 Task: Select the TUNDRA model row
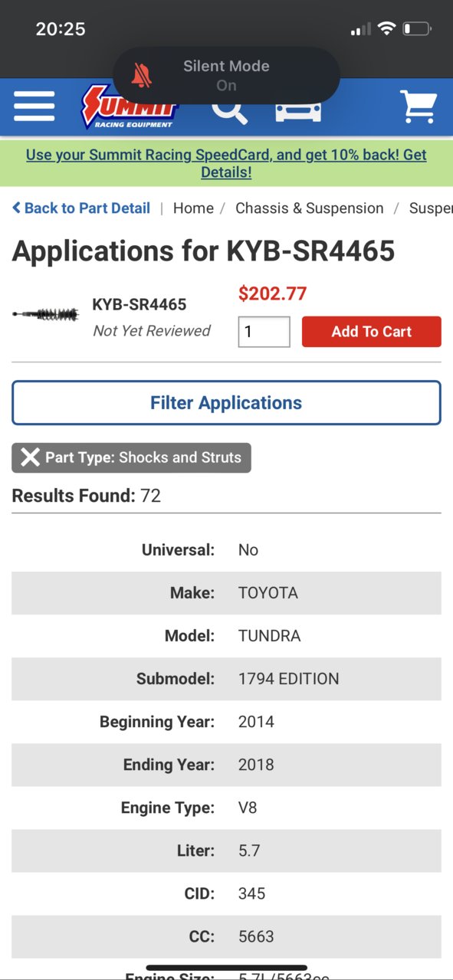[x=226, y=636]
